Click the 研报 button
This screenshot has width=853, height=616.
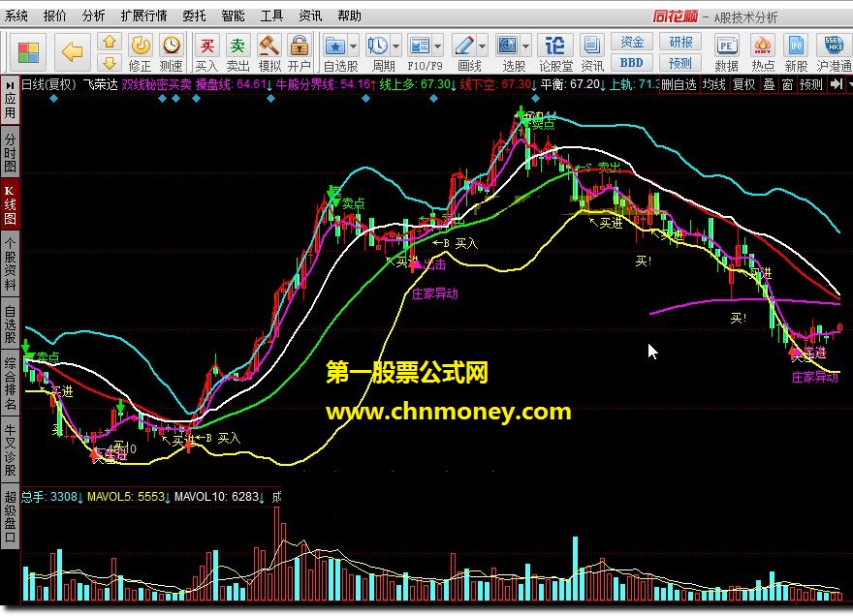coord(680,42)
